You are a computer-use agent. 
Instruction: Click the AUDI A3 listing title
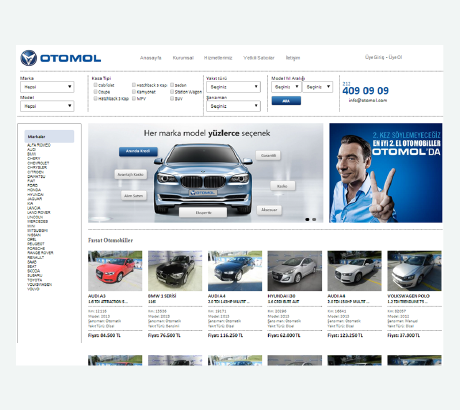click(97, 296)
